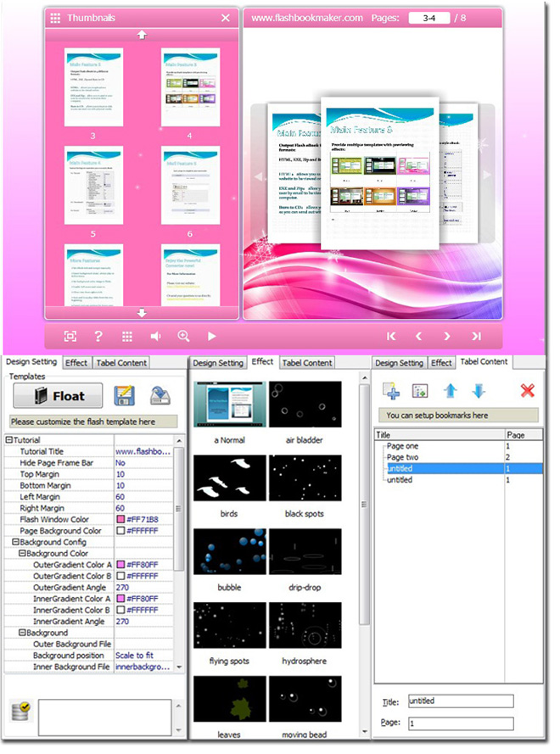The image size is (560, 754).
Task: Choose the 'leaves' effect thumbnail
Action: (x=229, y=699)
